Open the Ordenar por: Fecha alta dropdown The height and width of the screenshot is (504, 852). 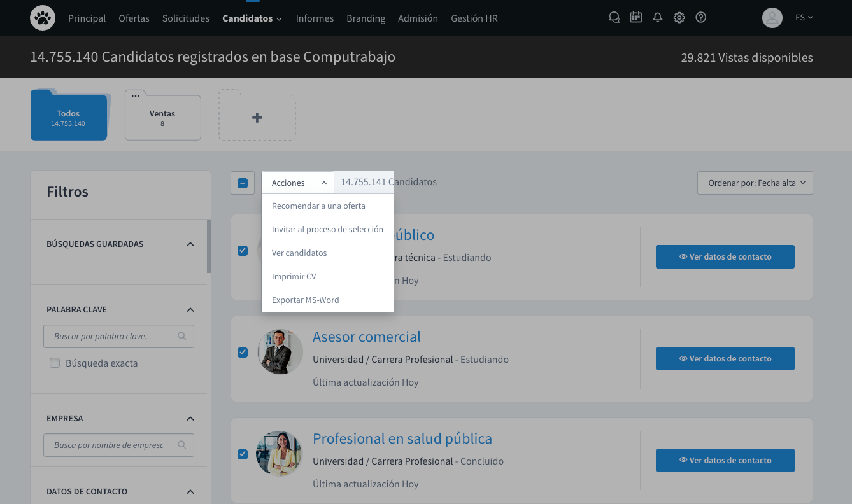755,183
